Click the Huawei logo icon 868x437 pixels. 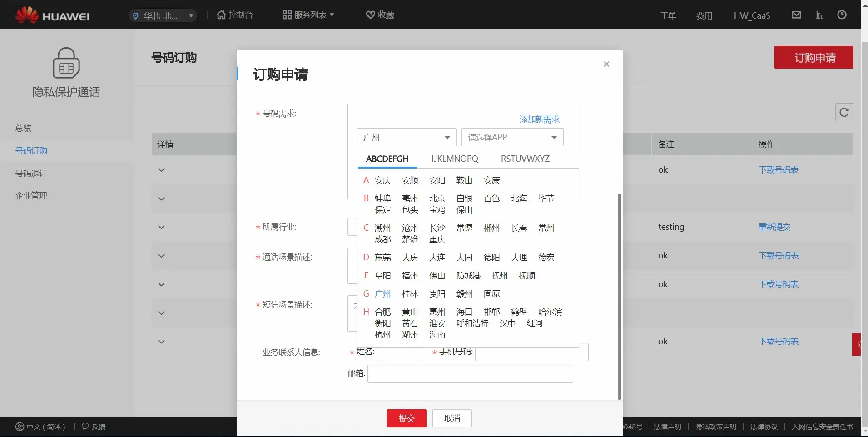tap(27, 15)
